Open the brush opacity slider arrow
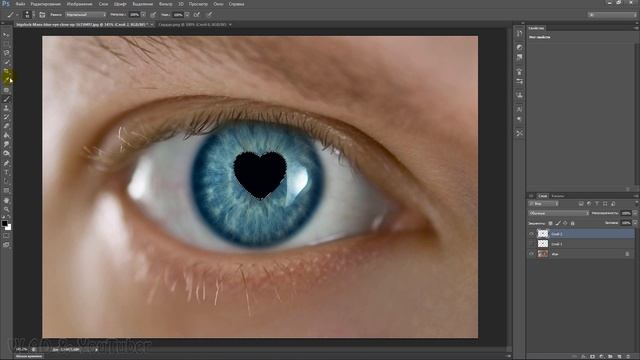Screen dimensions: 640x360 (x=143, y=15)
